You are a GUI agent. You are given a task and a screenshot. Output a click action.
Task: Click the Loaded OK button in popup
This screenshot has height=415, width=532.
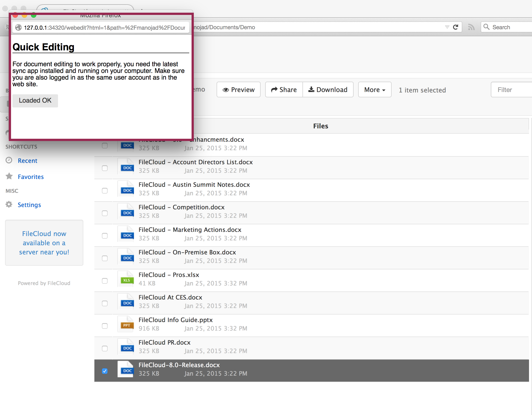[35, 101]
